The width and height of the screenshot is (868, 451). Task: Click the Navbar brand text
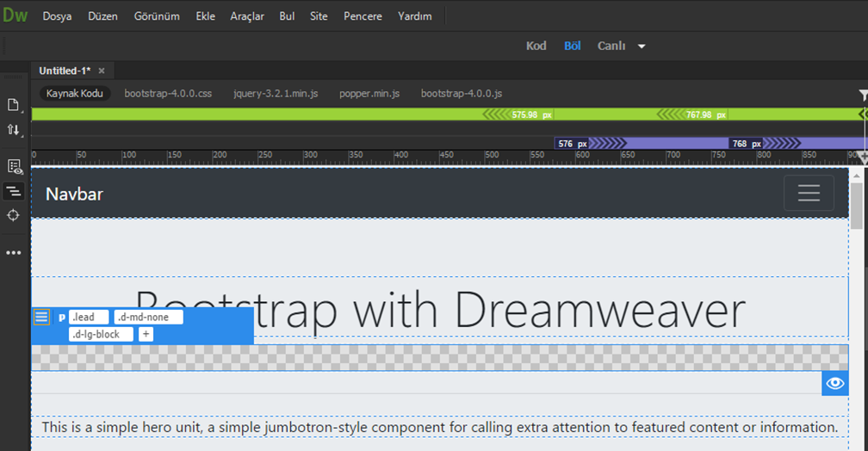pyautogui.click(x=74, y=195)
